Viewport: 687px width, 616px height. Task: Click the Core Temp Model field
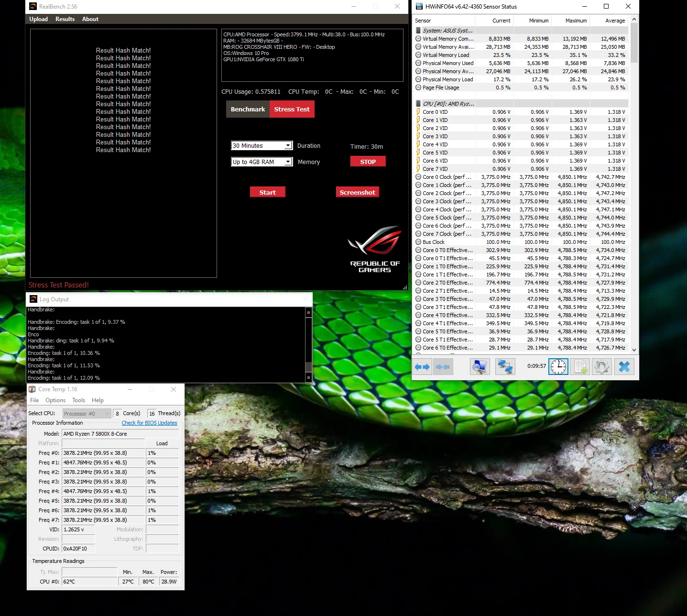(x=120, y=434)
